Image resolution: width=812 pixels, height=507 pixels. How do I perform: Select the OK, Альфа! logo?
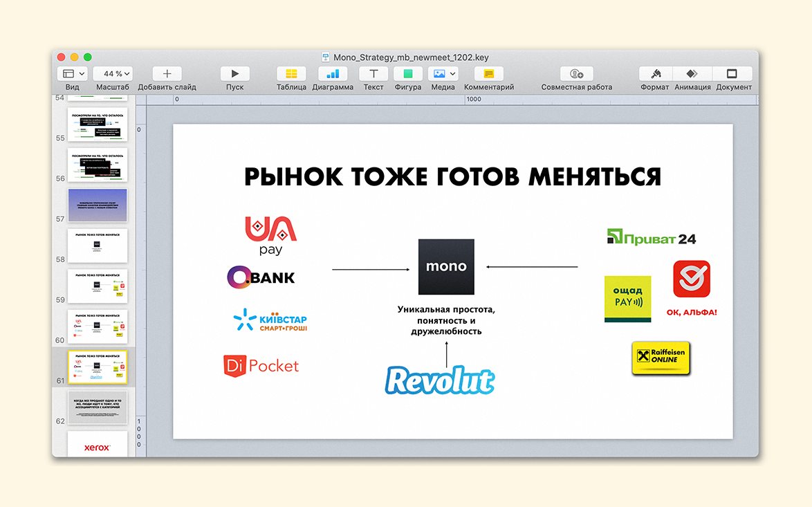(x=692, y=288)
